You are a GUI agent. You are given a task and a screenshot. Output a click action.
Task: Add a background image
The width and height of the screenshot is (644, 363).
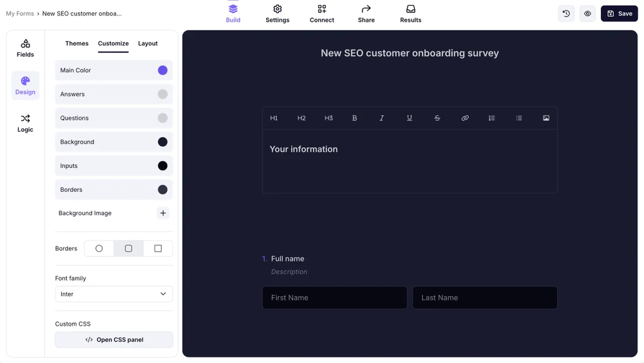point(163,213)
